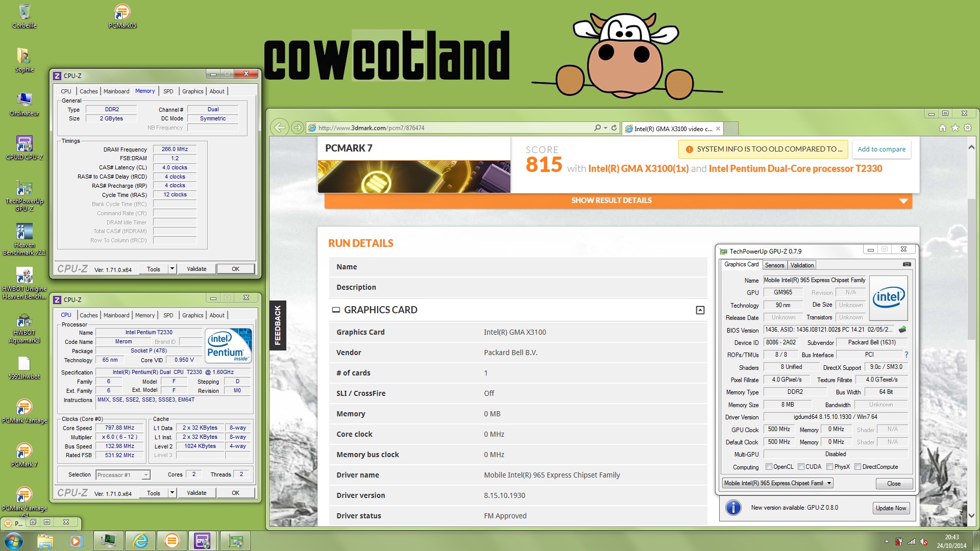Screen dimensions: 980x551
Task: Launch PCMark 7 desktop shortcut
Action: click(24, 455)
